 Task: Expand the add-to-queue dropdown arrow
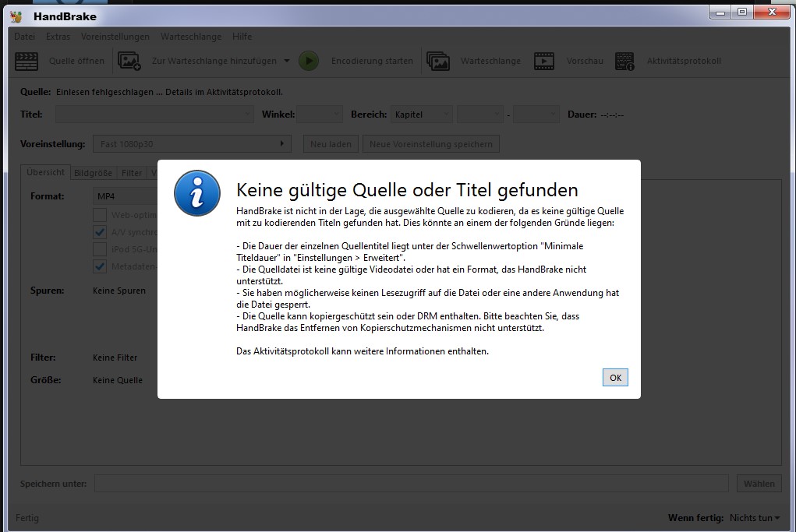tap(287, 61)
